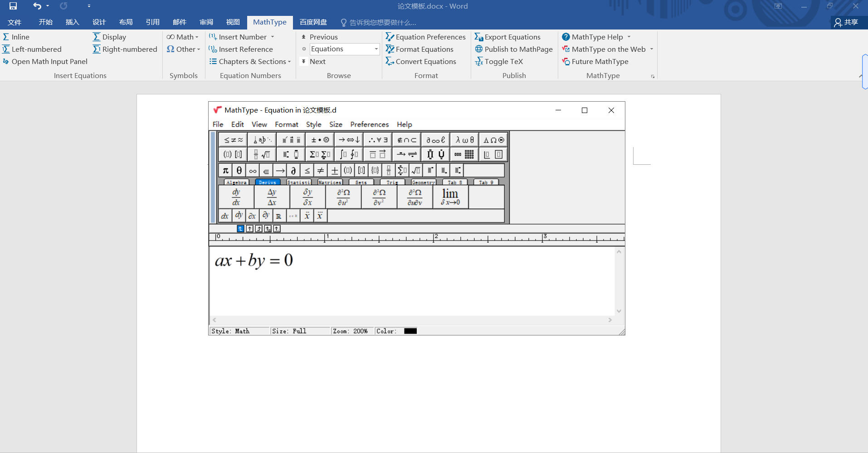868x453 pixels.
Task: Go to Next equation
Action: tap(313, 61)
